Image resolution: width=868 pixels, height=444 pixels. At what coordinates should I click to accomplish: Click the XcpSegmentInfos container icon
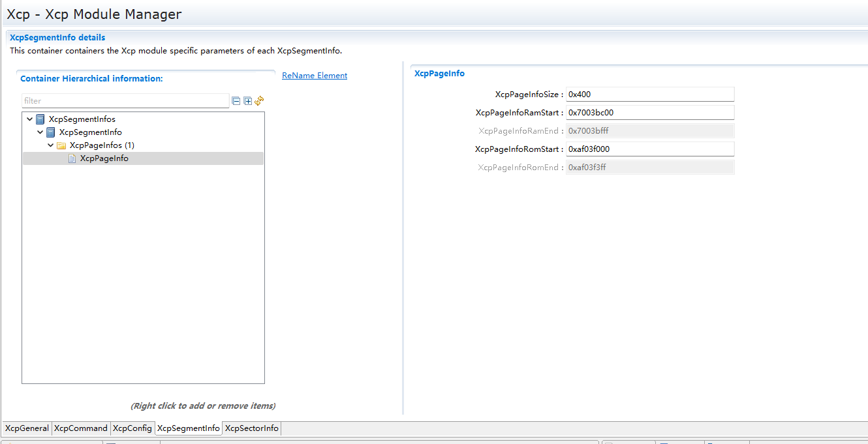coord(40,119)
